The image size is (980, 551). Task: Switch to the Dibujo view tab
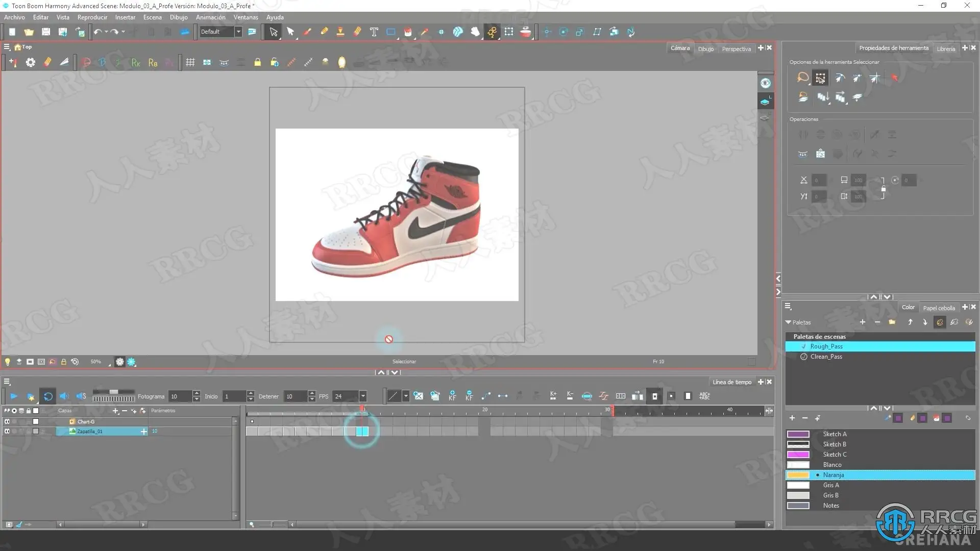706,48
